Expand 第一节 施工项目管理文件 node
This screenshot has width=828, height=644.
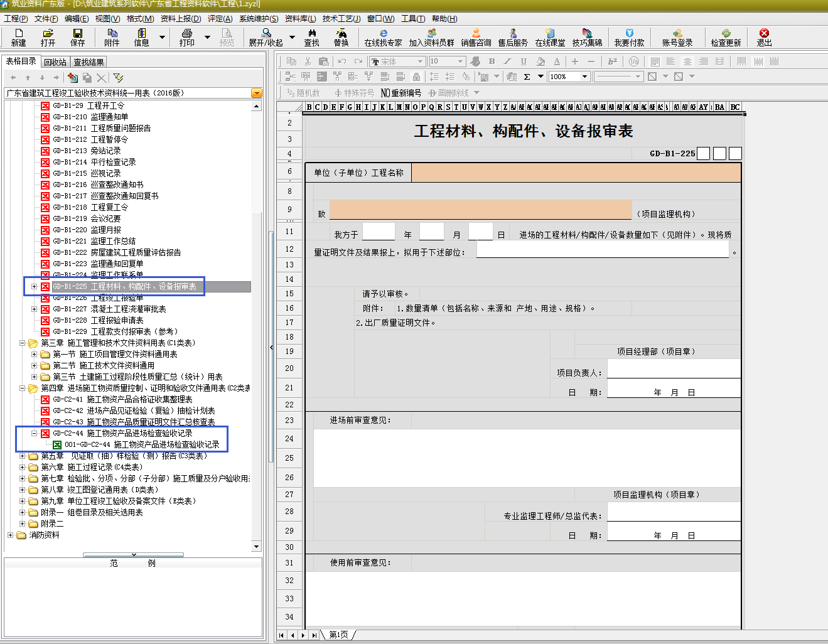pos(34,354)
